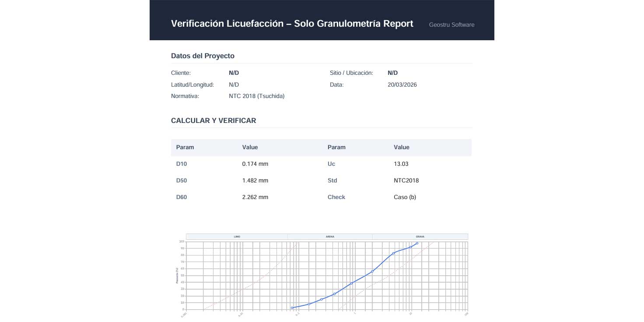
Task: Select the date value 20/03/2026
Action: [402, 84]
